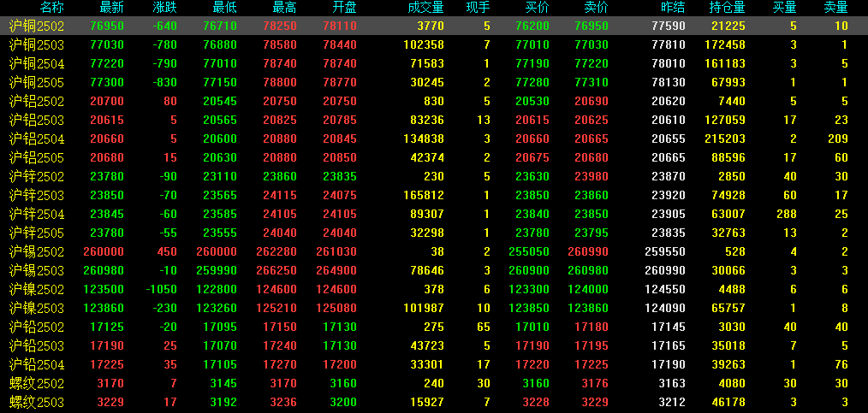Viewport: 868px width, 413px height.
Task: Click 沪锡2502 bid price 255050
Action: (529, 251)
